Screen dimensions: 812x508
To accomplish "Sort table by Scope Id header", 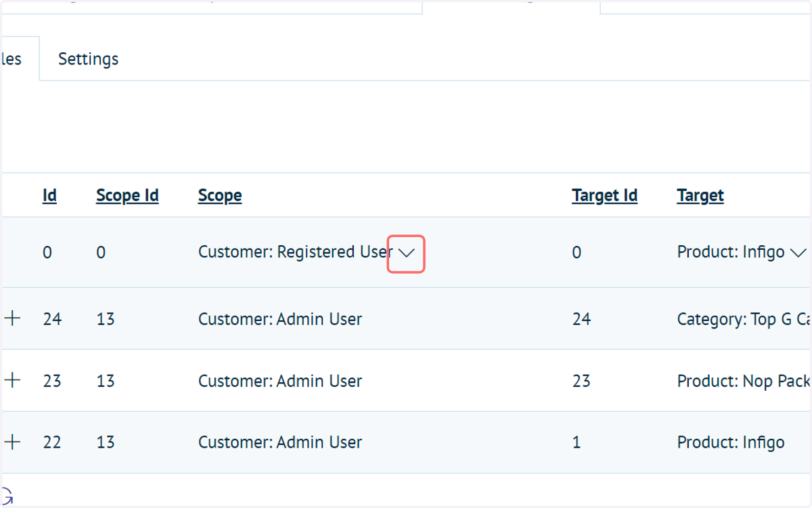I will tap(127, 196).
